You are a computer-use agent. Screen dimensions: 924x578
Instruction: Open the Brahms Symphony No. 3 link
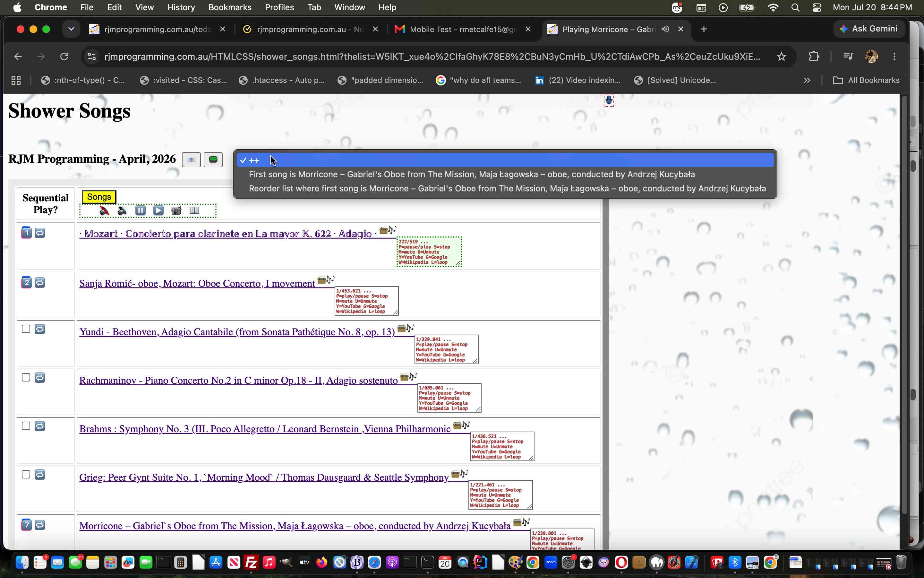point(265,429)
